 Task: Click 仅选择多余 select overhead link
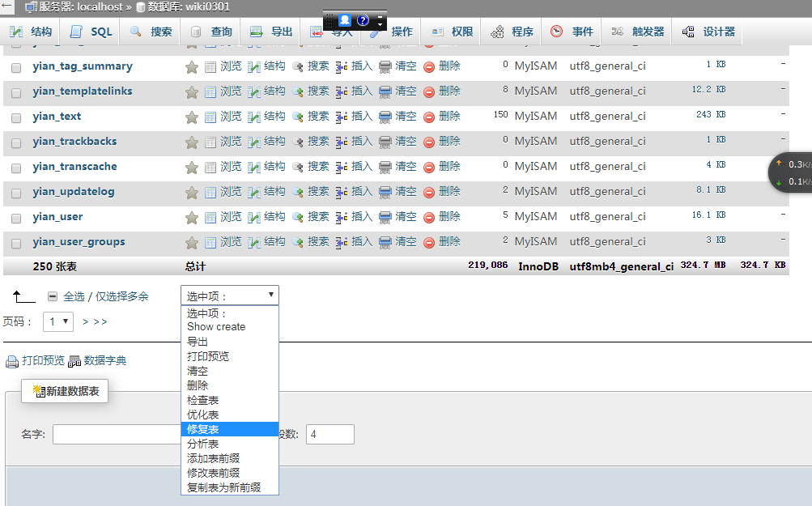[x=121, y=296]
